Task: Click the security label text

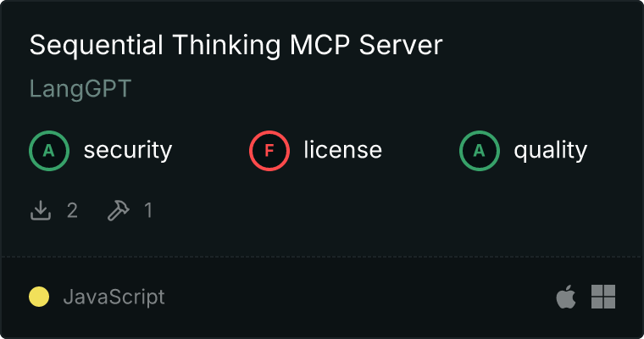Action: [x=128, y=150]
